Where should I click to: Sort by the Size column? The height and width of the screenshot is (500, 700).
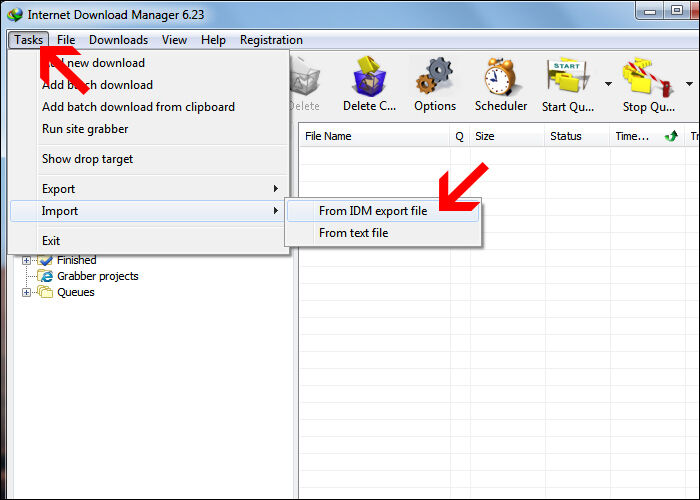507,136
